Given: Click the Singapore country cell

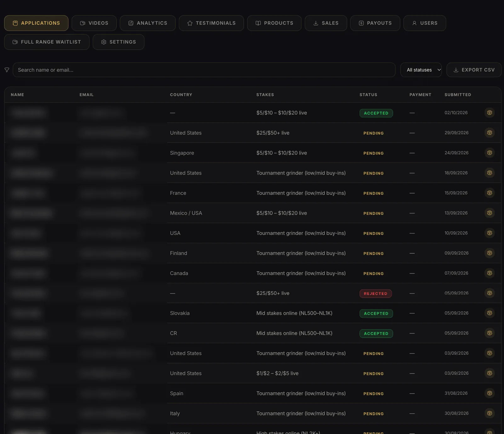Looking at the screenshot, I should (x=182, y=153).
